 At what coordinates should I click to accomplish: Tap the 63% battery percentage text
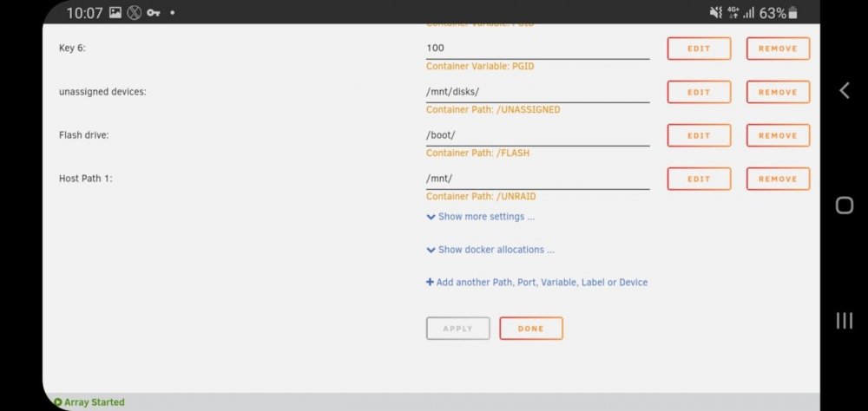point(773,13)
